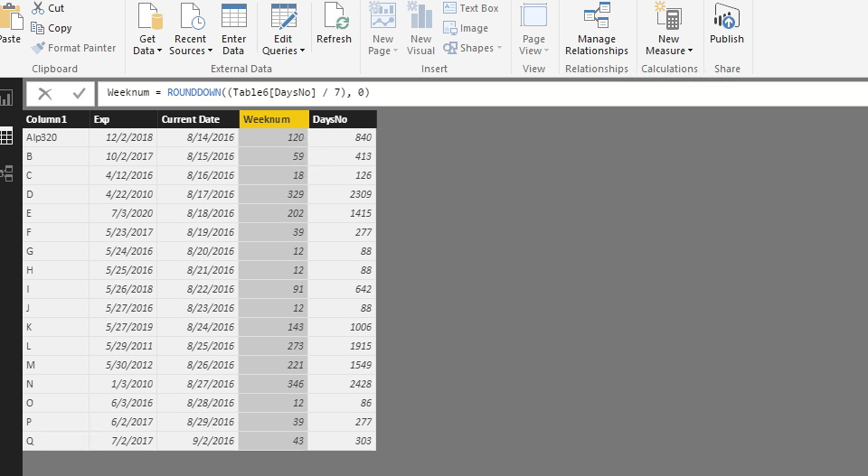Insert a Text Box
This screenshot has width=868, height=476.
point(471,8)
